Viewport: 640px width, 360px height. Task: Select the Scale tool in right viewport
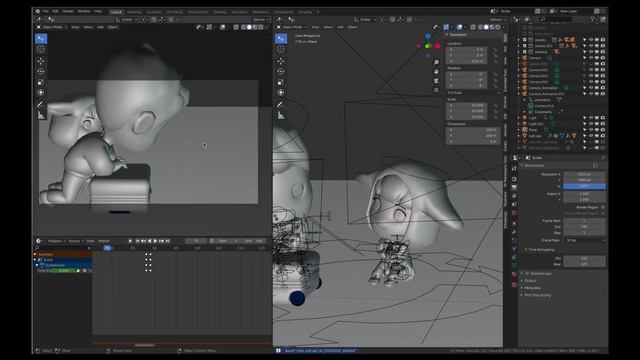click(281, 82)
